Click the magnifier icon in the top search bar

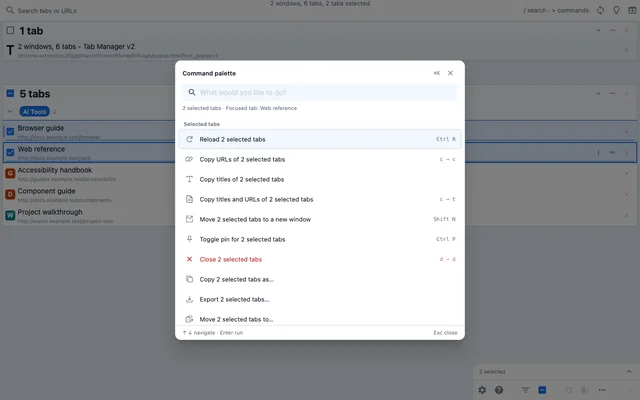pos(10,10)
